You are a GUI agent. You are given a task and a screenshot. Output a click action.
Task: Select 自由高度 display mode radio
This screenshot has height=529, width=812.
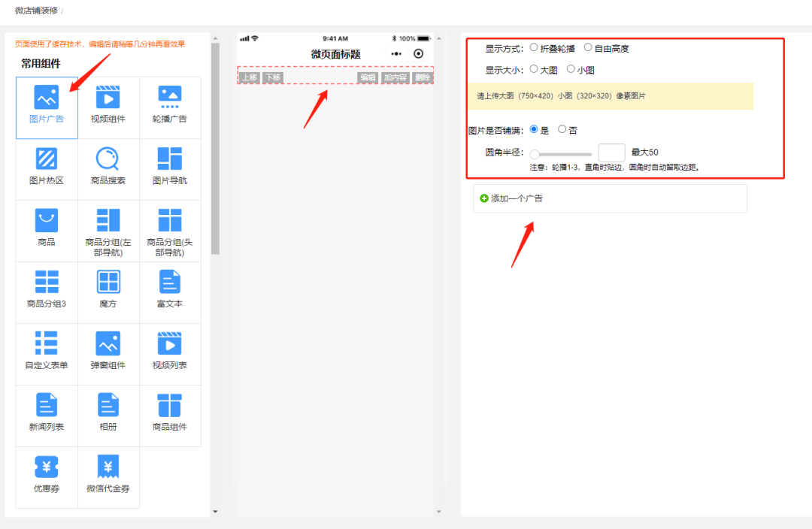point(588,47)
